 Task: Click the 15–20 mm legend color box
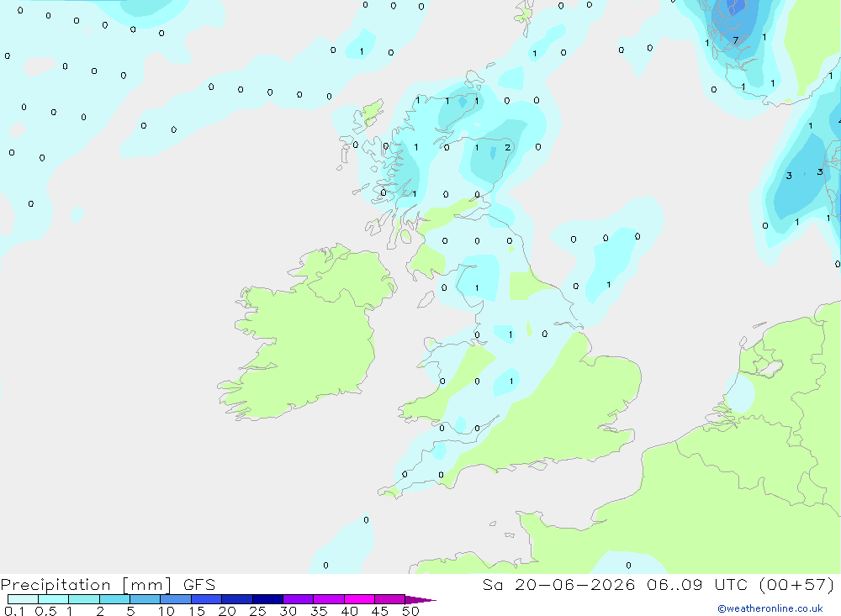click(x=207, y=599)
